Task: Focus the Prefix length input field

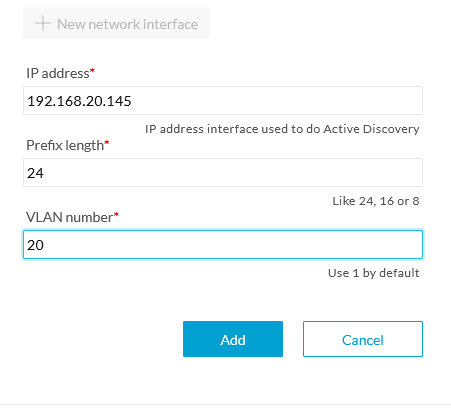Action: 223,173
